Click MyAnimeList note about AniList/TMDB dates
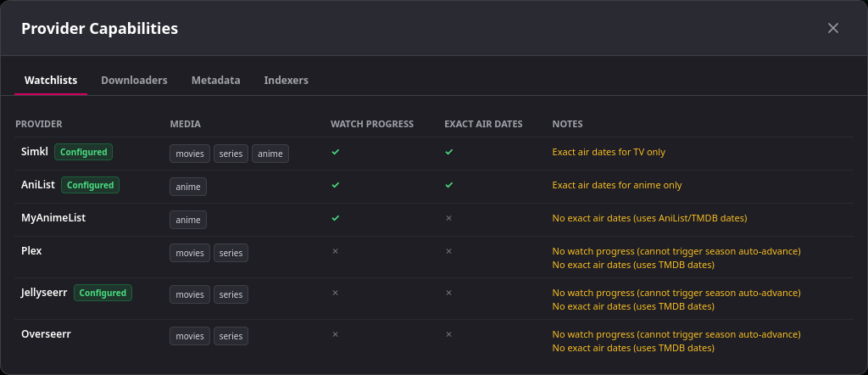Screen dimensions: 868x375 click(650, 218)
